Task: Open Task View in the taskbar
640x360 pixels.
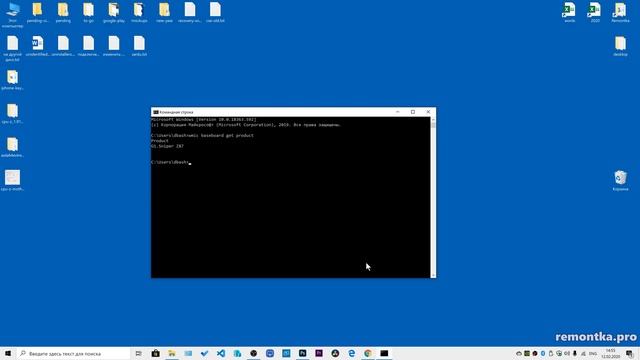Action: coord(139,353)
